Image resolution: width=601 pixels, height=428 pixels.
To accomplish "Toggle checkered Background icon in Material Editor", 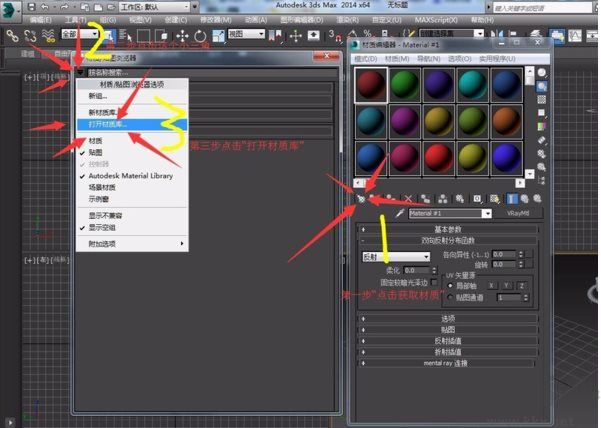I will (542, 100).
